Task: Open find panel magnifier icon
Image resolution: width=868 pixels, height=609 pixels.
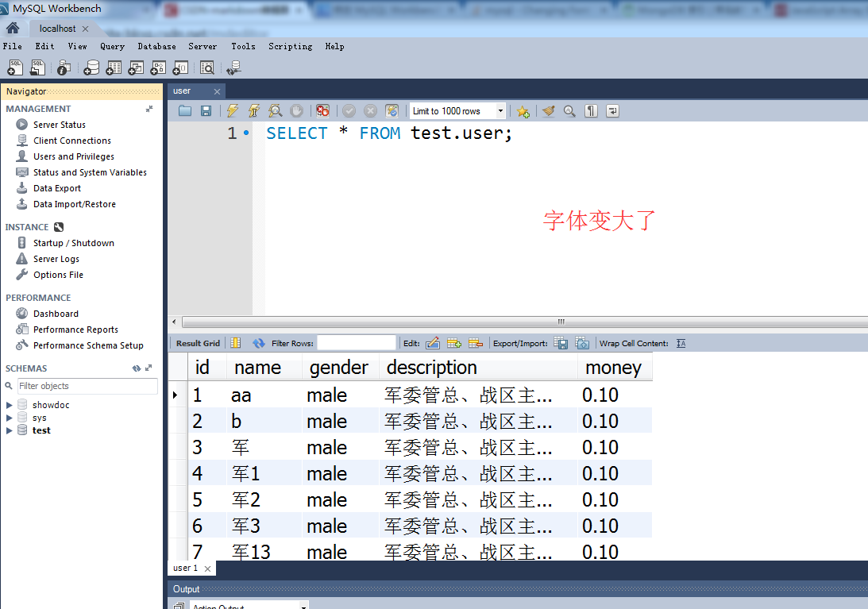Action: tap(569, 110)
